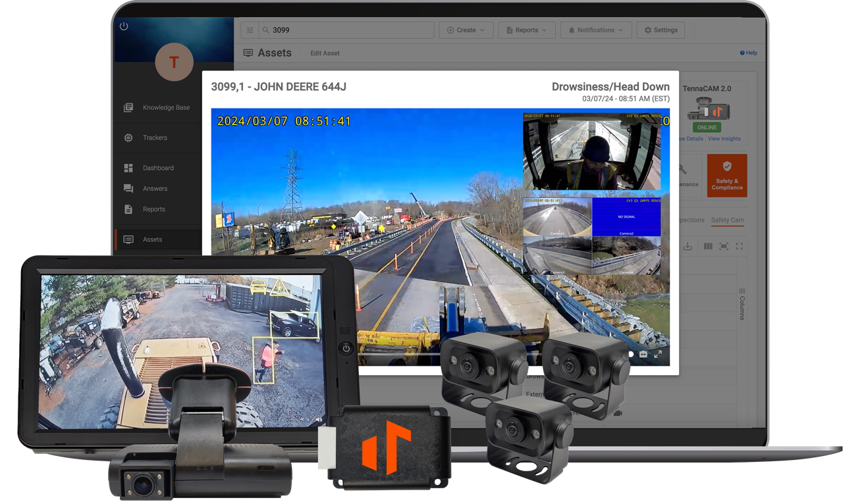Click the Help link

pos(748,53)
